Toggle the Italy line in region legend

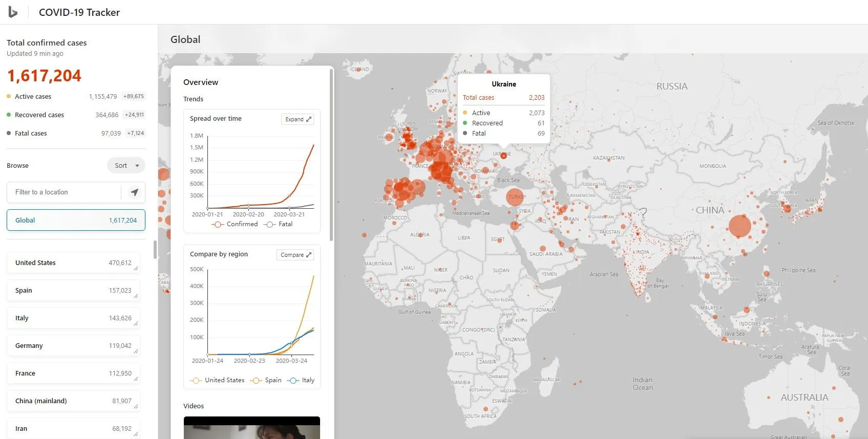(301, 380)
